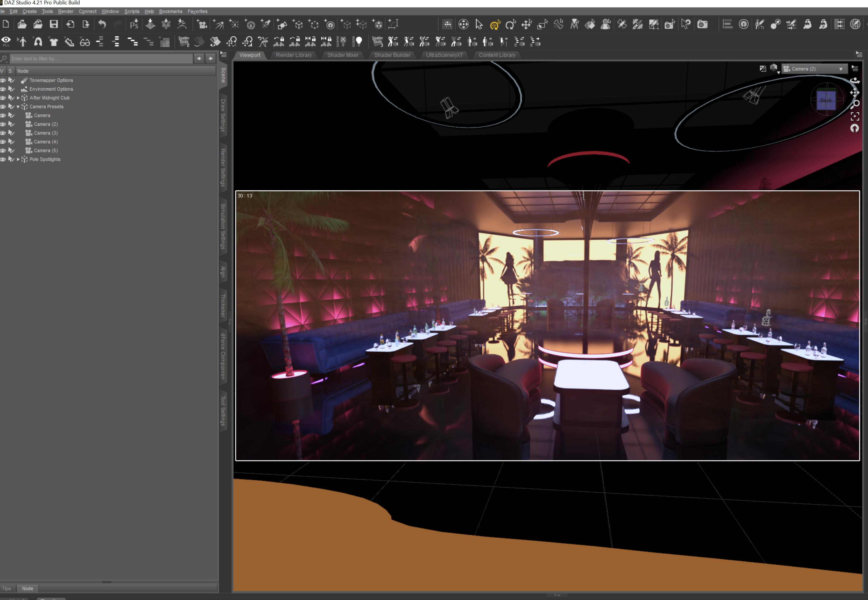Image resolution: width=868 pixels, height=600 pixels.
Task: Click the Render camera icon in toolbar
Action: click(x=702, y=25)
